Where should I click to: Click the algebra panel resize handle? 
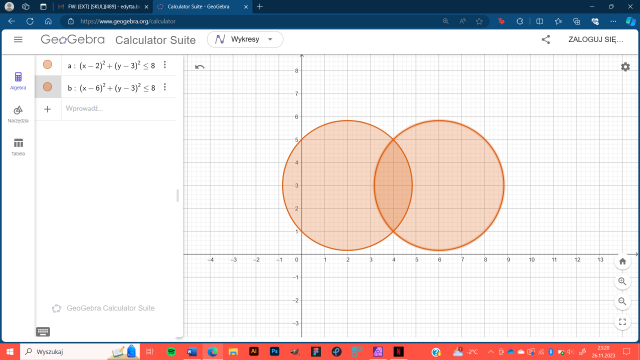click(x=178, y=196)
